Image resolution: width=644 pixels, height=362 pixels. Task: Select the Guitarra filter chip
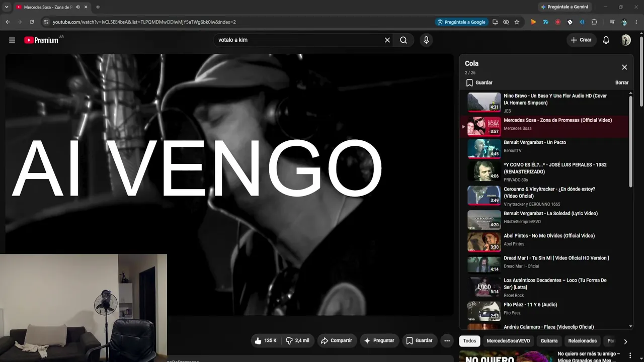click(x=549, y=341)
